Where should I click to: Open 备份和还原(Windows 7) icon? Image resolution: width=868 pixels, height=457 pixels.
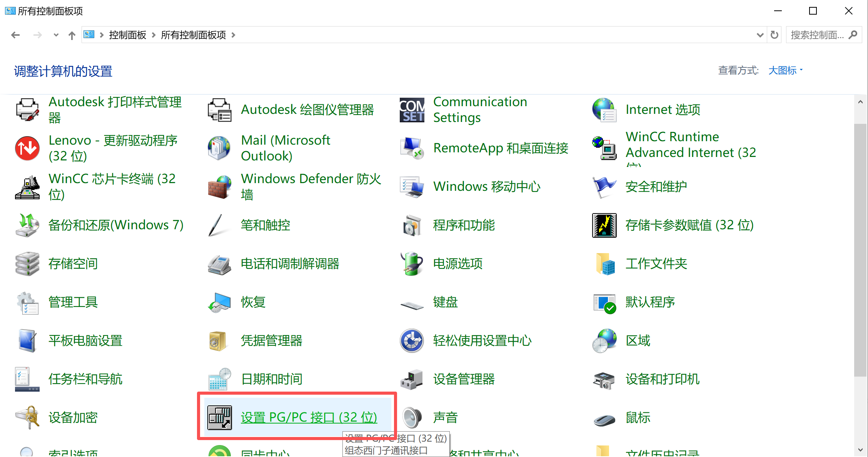(27, 225)
